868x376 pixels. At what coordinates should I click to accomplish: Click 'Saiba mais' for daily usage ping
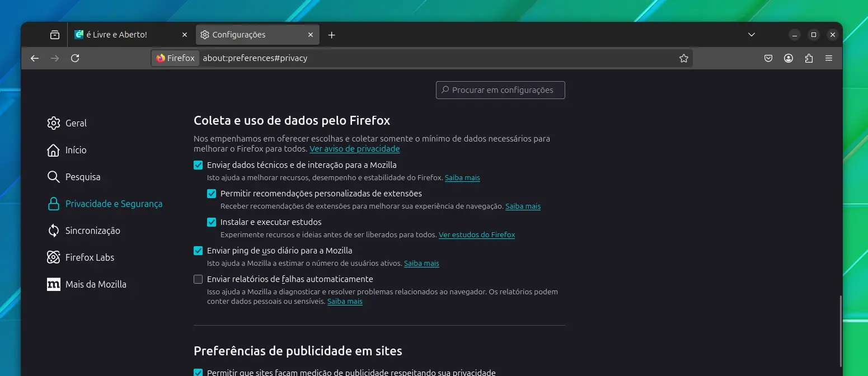[421, 263]
